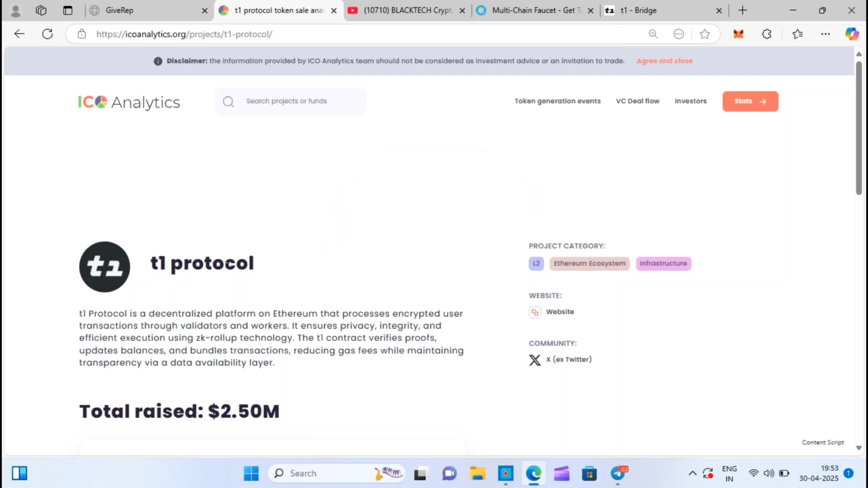Refresh the current page
The image size is (868, 488).
coord(47,34)
